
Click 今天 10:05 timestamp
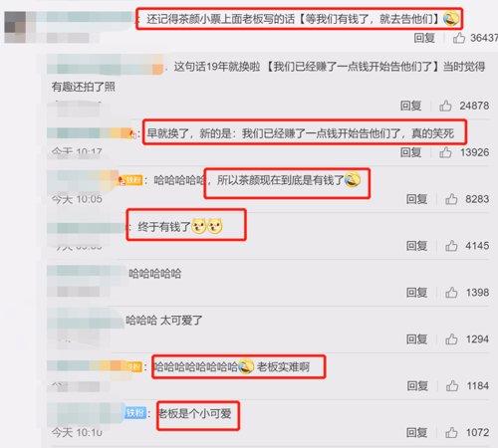77,199
